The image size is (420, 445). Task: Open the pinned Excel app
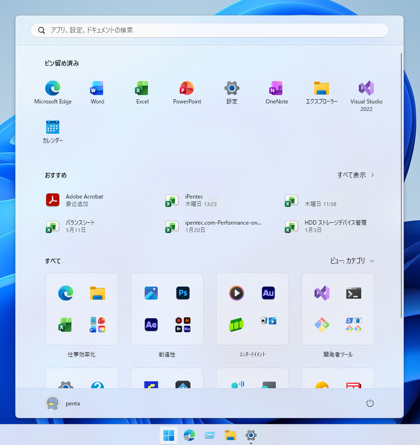pyautogui.click(x=142, y=92)
